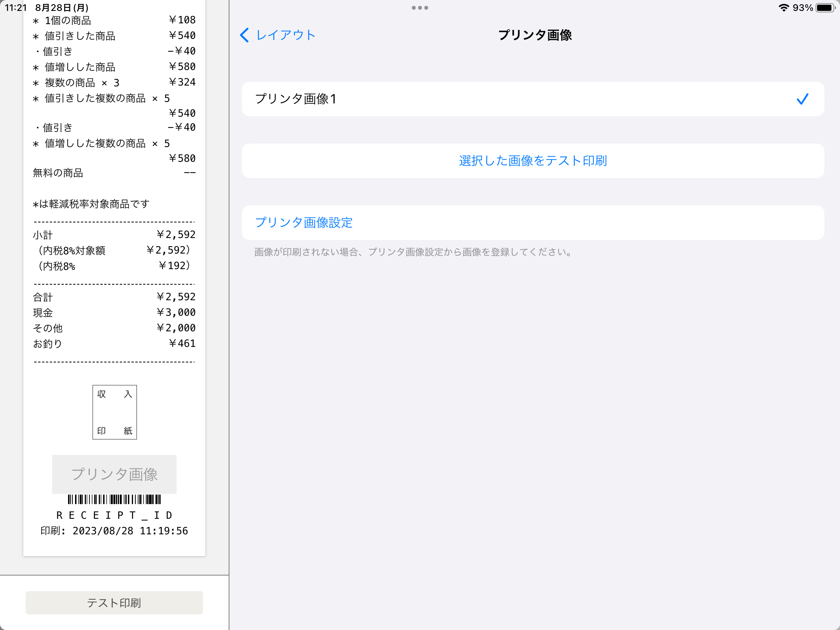This screenshot has width=840, height=630.
Task: Tap 現金 ¥3,000 line
Action: [114, 313]
